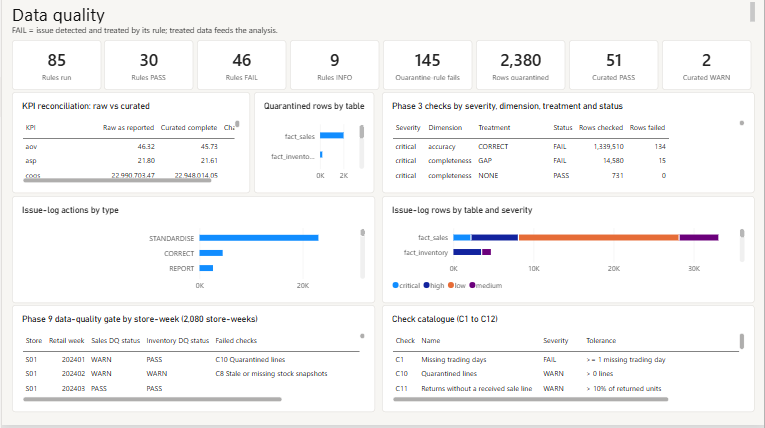765x428 pixels.
Task: Click the high legend color marker
Action: [426, 285]
